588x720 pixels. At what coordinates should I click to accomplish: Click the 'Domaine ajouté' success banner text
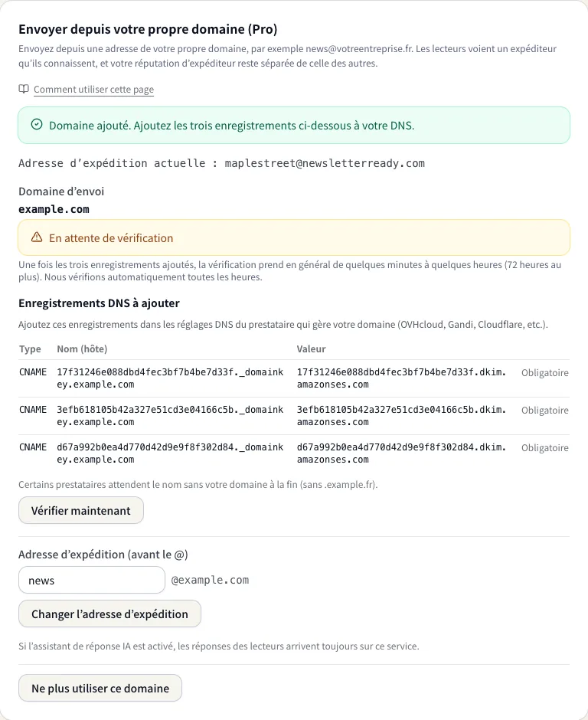click(x=232, y=126)
